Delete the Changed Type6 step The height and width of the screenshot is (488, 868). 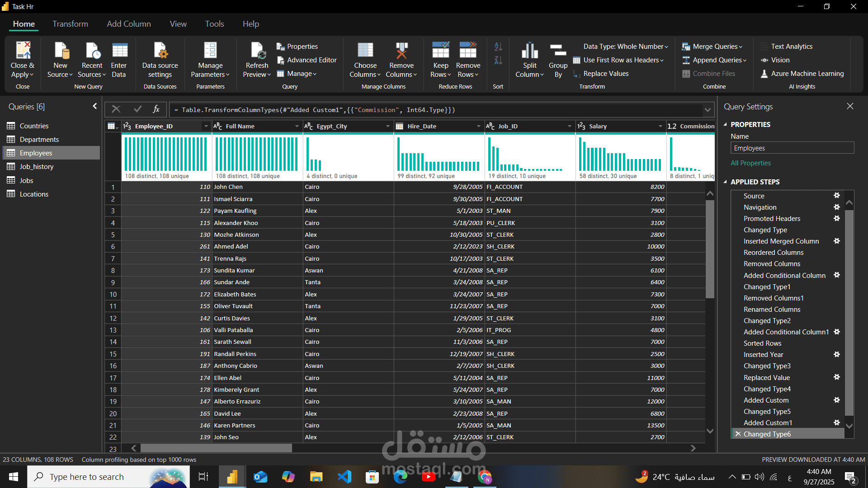pos(738,434)
